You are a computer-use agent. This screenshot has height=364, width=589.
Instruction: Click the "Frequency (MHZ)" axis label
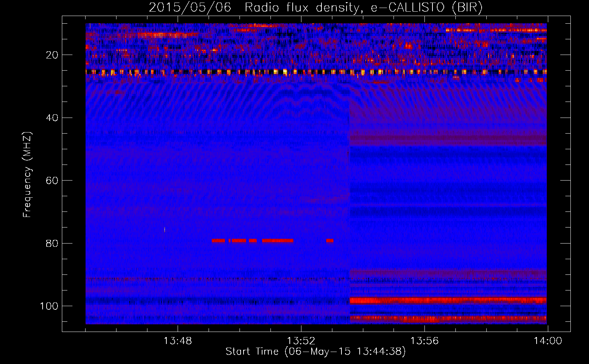click(27, 175)
